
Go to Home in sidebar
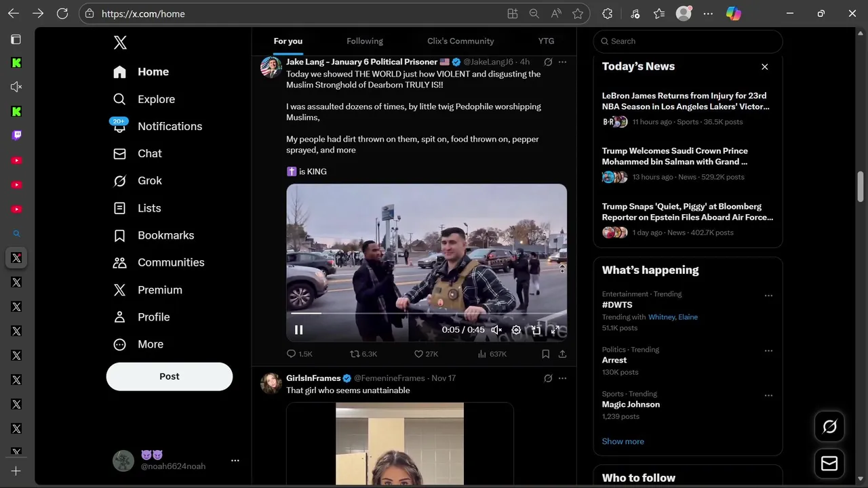coord(141,72)
